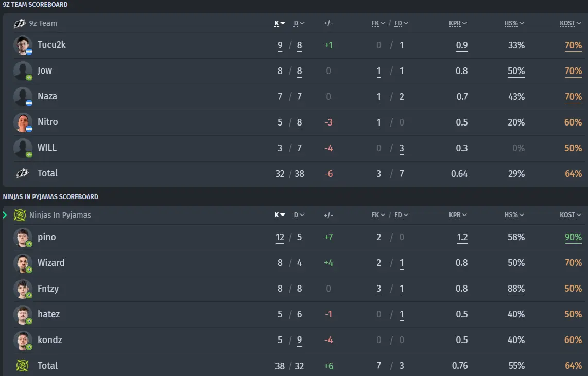Click the green arrow beside Ninjas In Pyjamas
Viewport: 588px width, 376px height.
tap(5, 215)
